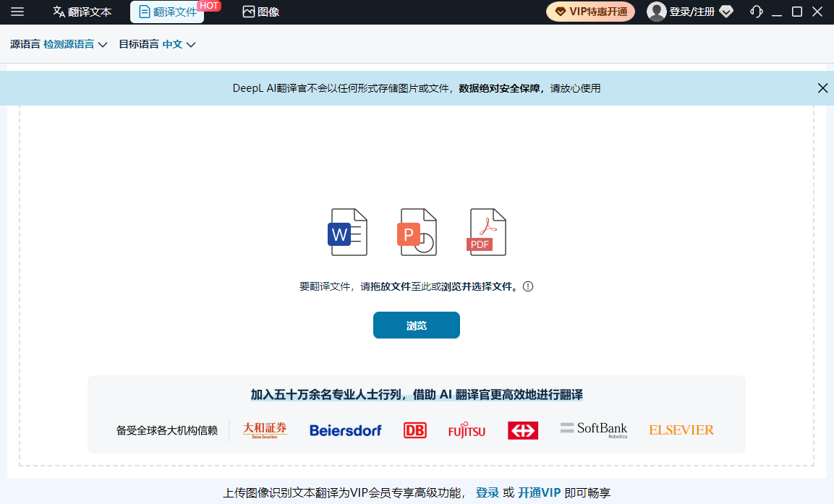
Task: Click the DB logo
Action: 415,430
